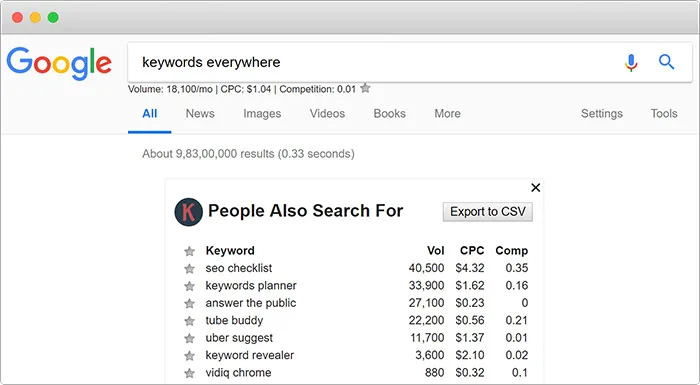Image resolution: width=700 pixels, height=385 pixels.
Task: Toggle star for seo checklist keyword
Action: coord(189,268)
